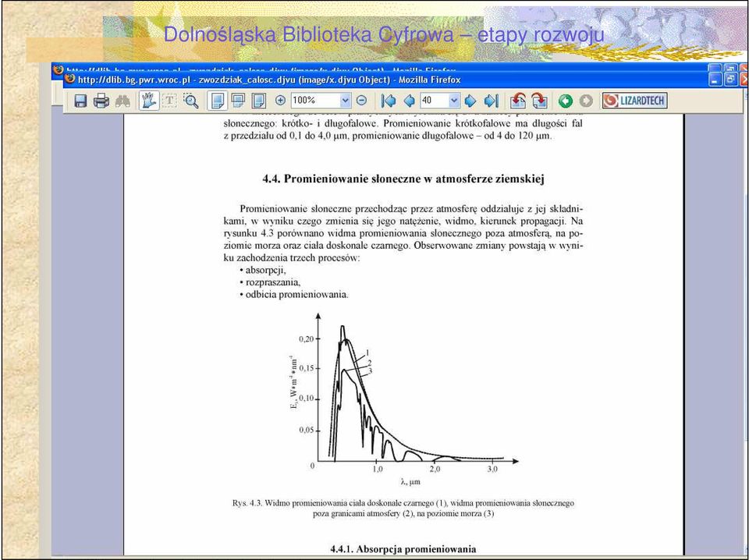Screen dimensions: 749x560
Task: Click the figure caption 'Rys. 4.3.'
Action: pos(247,503)
